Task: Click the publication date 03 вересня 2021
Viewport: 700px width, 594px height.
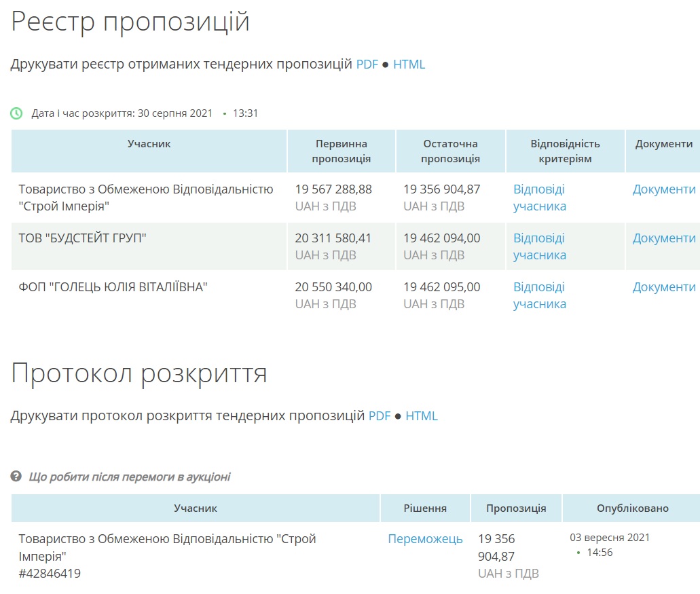Action: coord(610,538)
